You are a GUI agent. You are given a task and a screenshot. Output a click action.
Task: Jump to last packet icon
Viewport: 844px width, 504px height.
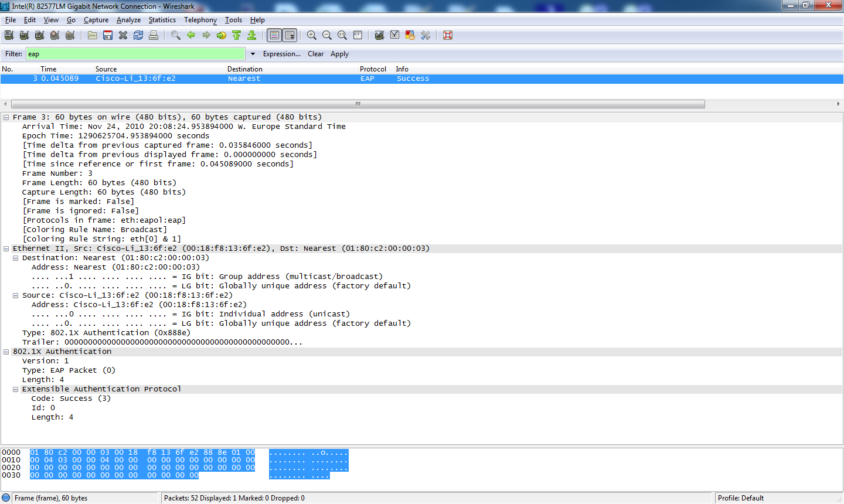pyautogui.click(x=252, y=35)
